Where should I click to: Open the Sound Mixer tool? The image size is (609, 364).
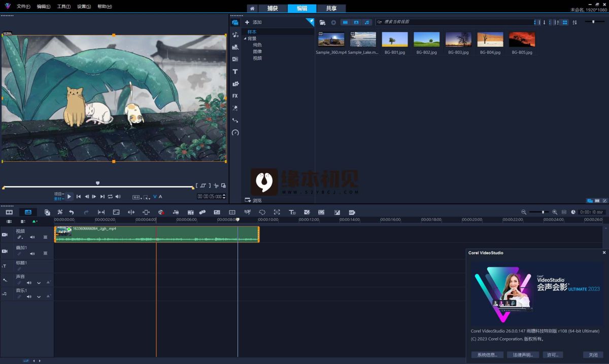pyautogui.click(x=176, y=212)
